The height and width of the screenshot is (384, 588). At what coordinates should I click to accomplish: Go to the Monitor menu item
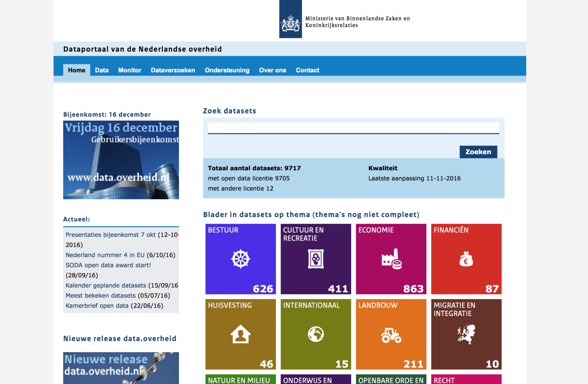(x=130, y=70)
